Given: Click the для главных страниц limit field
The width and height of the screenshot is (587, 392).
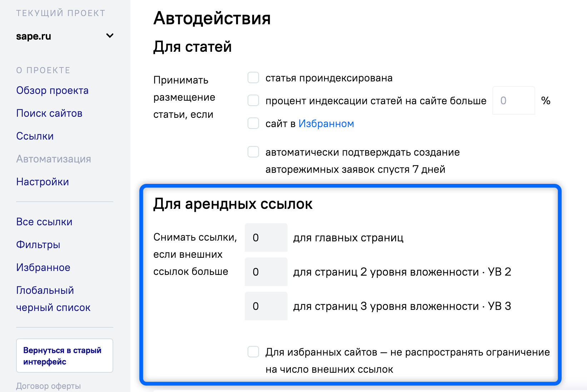Looking at the screenshot, I should (266, 237).
